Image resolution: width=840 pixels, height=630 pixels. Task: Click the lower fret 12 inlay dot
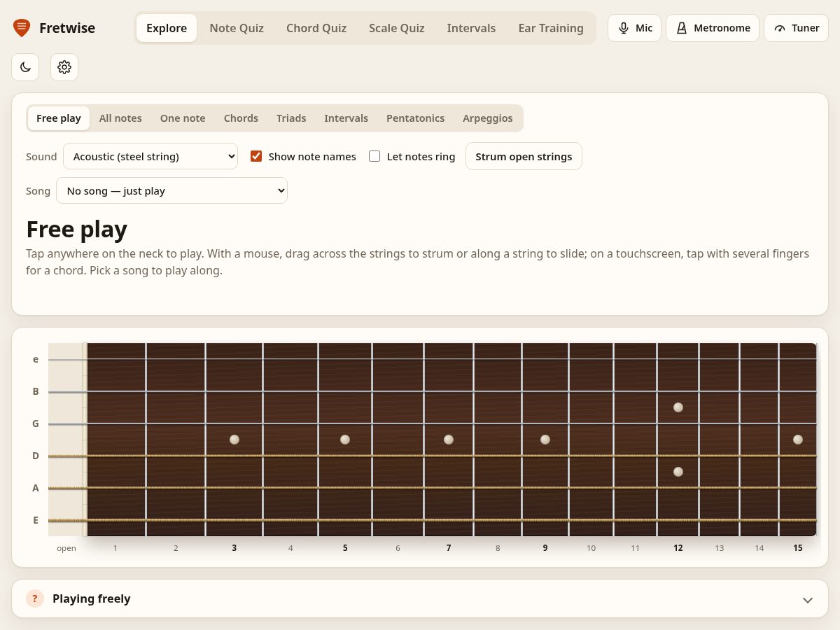click(x=678, y=472)
